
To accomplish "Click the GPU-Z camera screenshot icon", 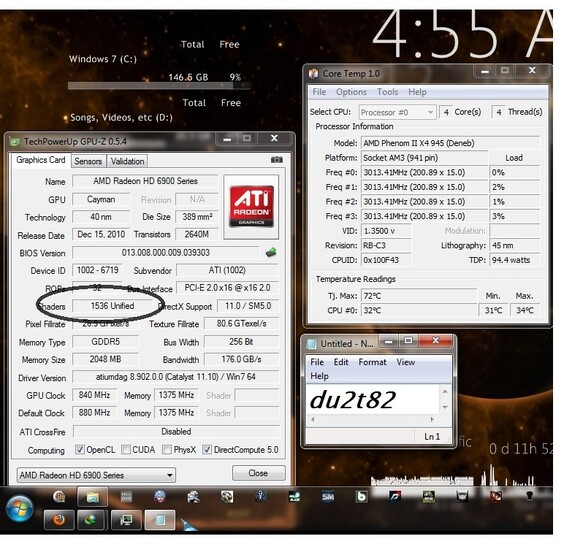I will pos(276,160).
